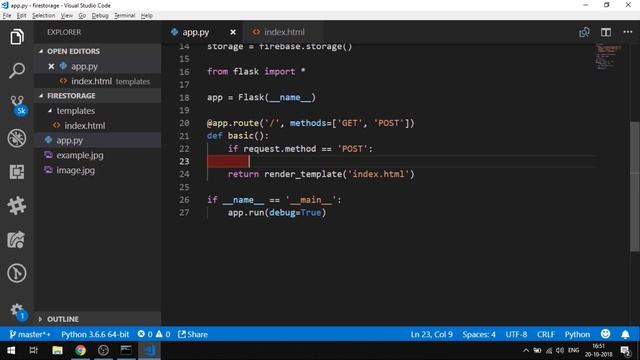Click Share in the status bar
This screenshot has width=640, height=360.
[x=193, y=334]
